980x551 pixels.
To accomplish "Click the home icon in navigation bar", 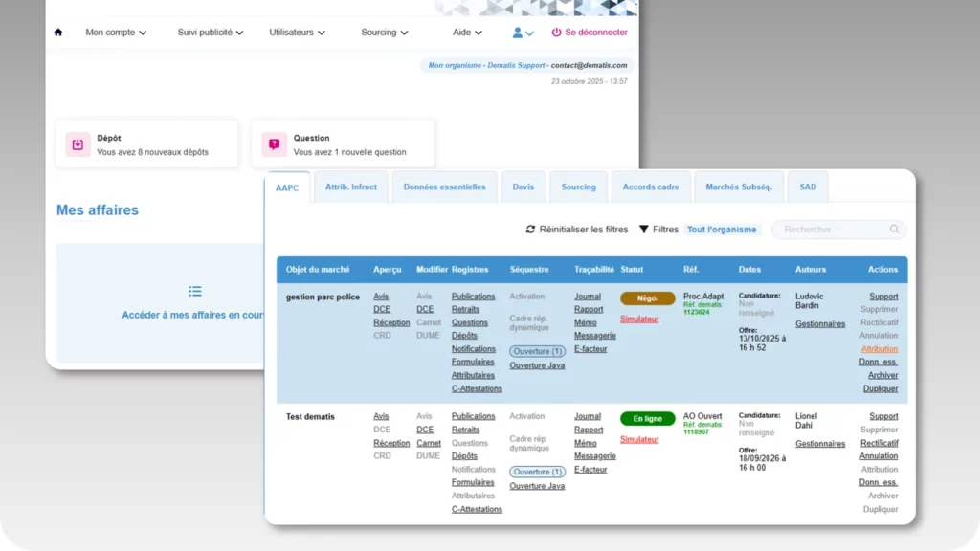I will 58,33.
